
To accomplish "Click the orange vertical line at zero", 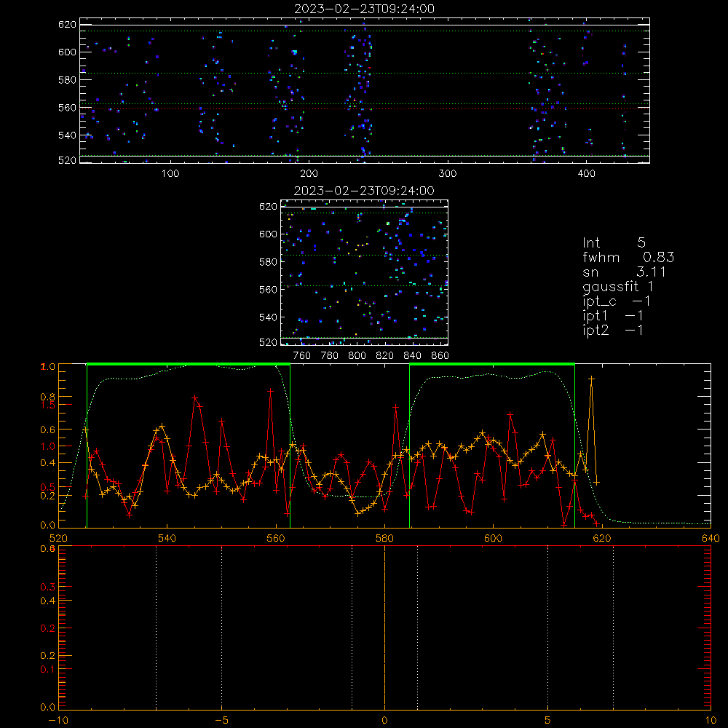I will 384,627.
